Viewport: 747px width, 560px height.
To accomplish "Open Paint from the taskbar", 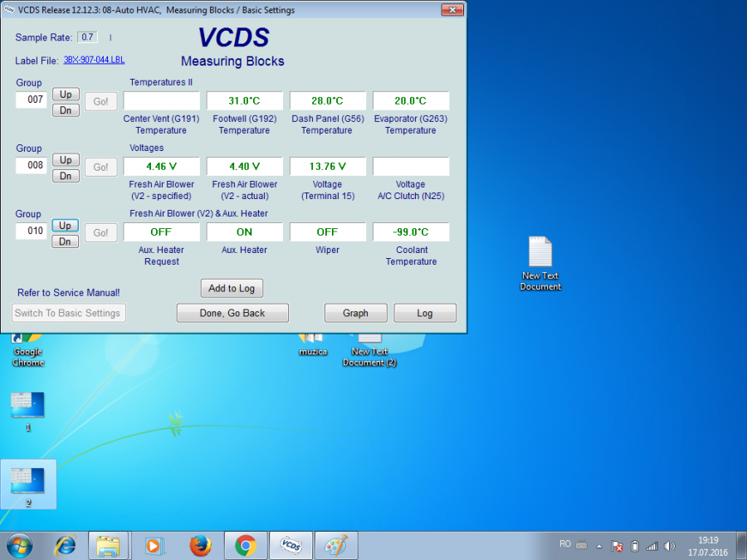I will click(x=335, y=545).
